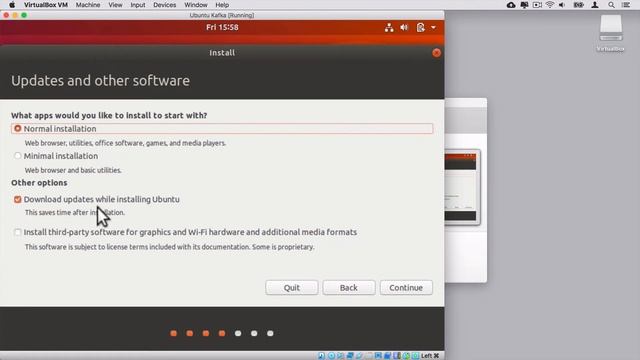640x360 pixels.
Task: Click the Continue button
Action: 406,287
